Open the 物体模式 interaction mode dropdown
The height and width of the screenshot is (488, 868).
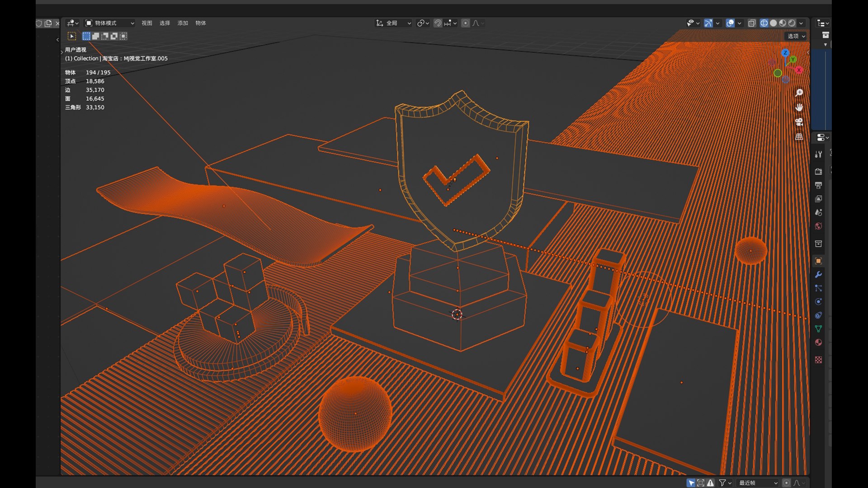[x=110, y=23]
